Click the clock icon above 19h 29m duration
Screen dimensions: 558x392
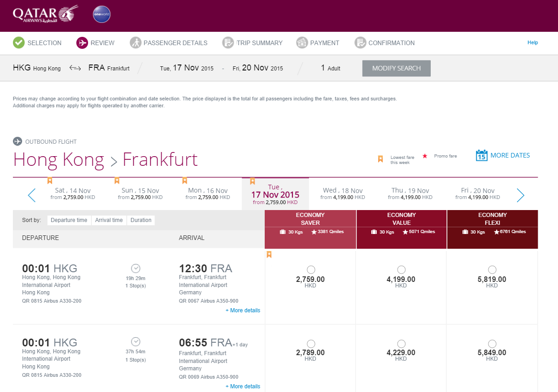[x=136, y=268]
